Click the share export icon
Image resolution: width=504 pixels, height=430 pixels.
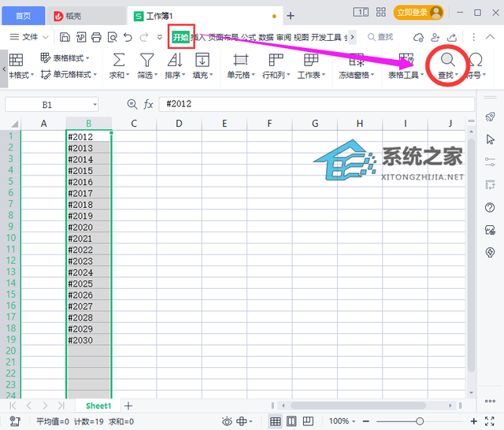(x=452, y=37)
